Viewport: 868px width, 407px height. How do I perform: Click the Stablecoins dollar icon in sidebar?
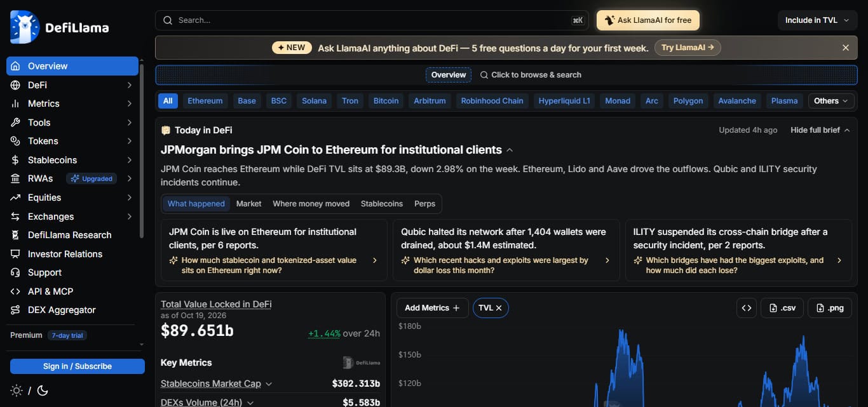(15, 160)
